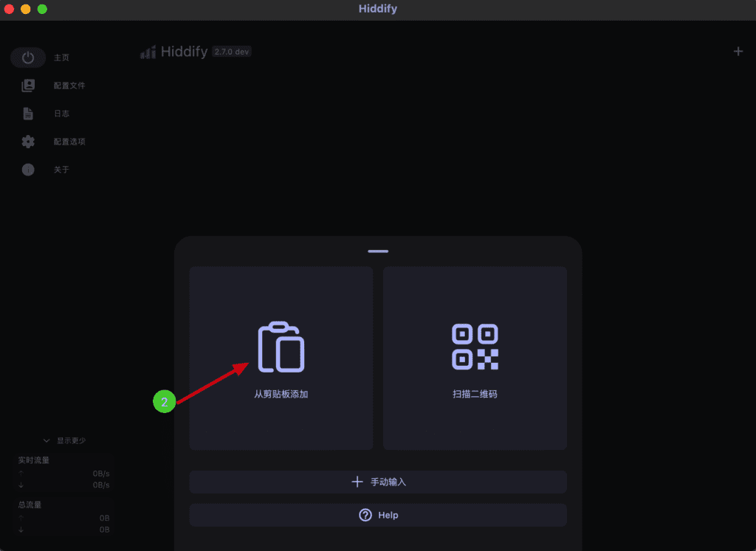Viewport: 756px width, 551px height.
Task: Click the 从剪贴板添加 label
Action: pyautogui.click(x=281, y=394)
